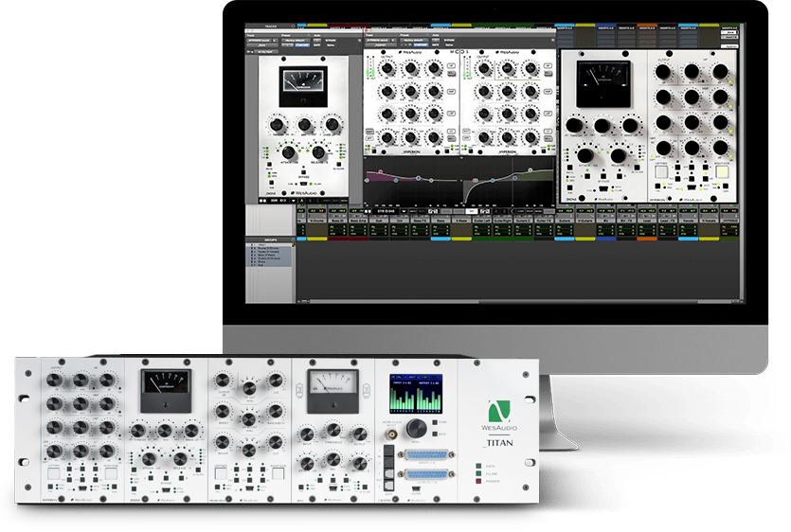Toggle Bypass button in right-side large Dione plugin
791x532 pixels.
tap(603, 176)
